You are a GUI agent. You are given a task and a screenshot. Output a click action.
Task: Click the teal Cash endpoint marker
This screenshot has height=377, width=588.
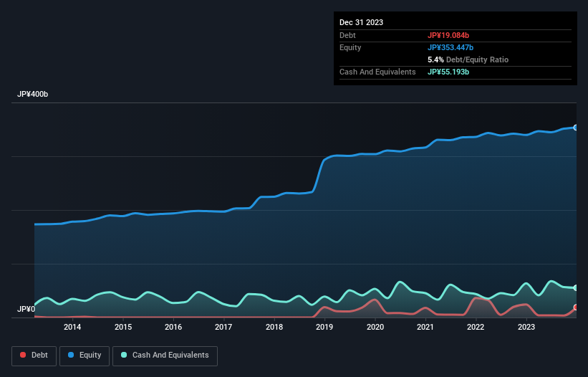(x=575, y=288)
